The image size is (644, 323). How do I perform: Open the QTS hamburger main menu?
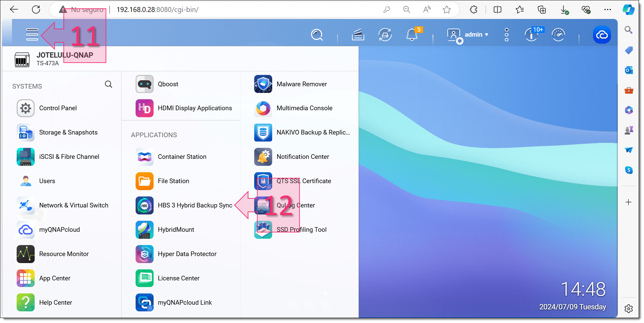coord(32,34)
